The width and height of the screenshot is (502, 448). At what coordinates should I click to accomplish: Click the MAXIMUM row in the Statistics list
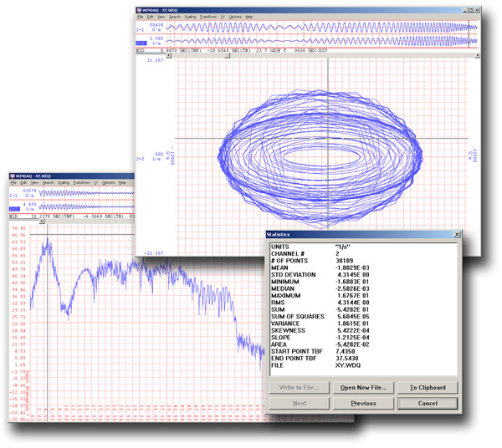320,296
